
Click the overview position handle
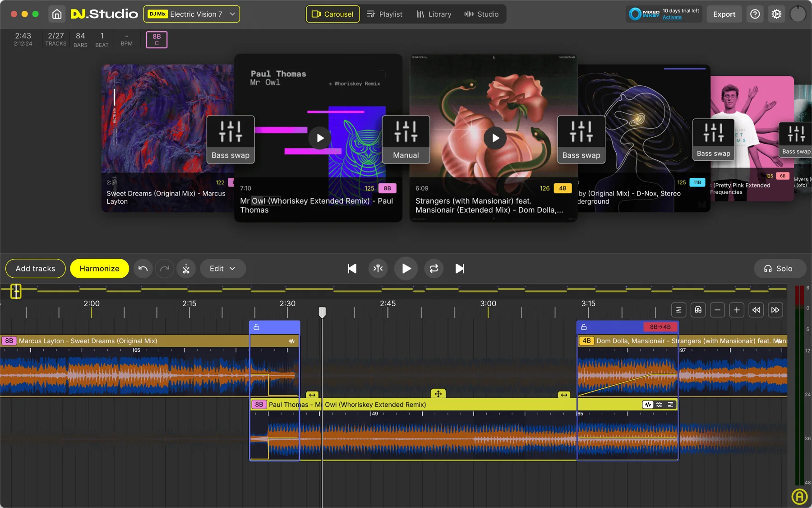pyautogui.click(x=16, y=291)
